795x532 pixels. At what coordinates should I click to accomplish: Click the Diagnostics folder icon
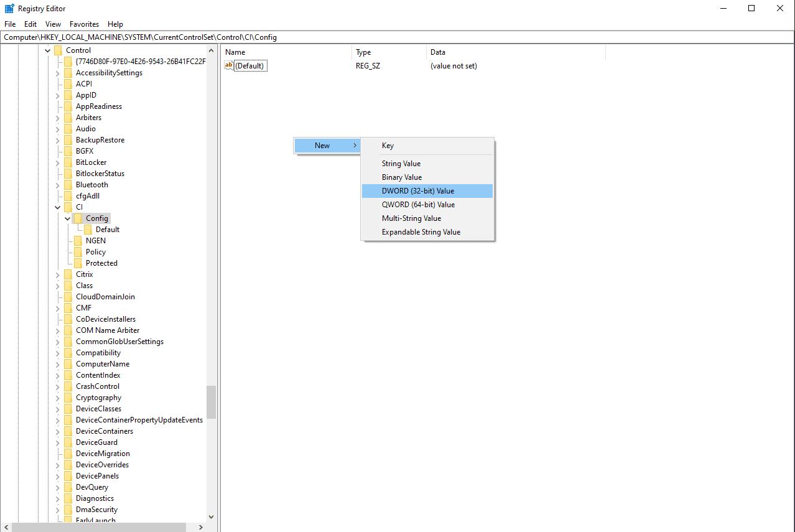tap(68, 498)
